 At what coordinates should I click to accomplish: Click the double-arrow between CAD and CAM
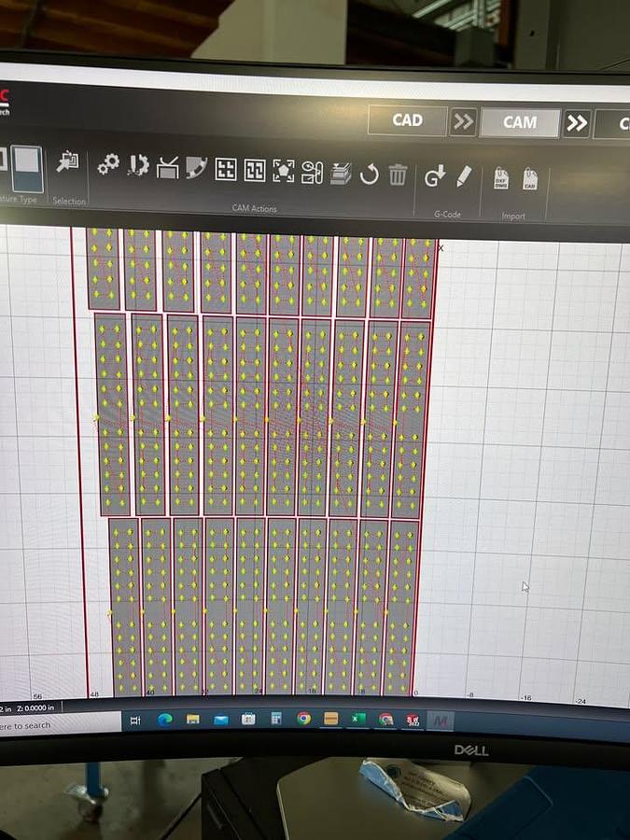463,121
